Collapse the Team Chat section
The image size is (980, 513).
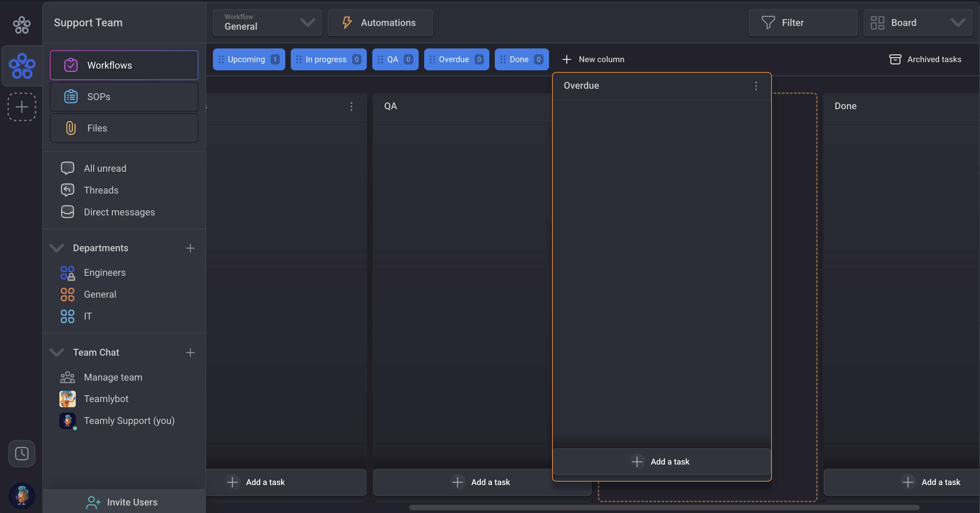point(57,353)
